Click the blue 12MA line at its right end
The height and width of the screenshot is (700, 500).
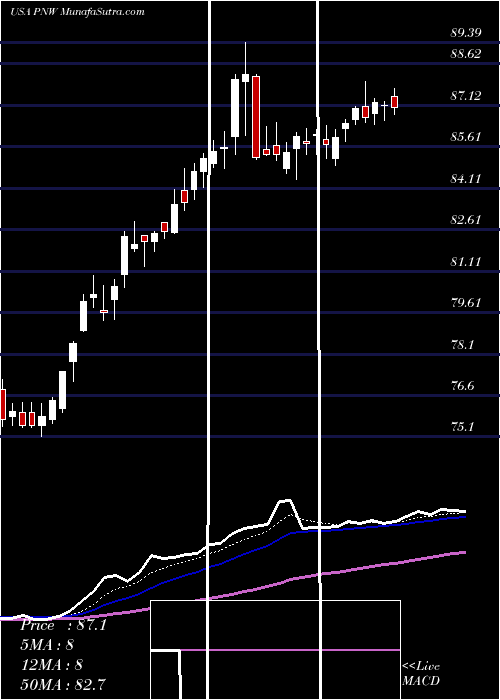coord(463,517)
